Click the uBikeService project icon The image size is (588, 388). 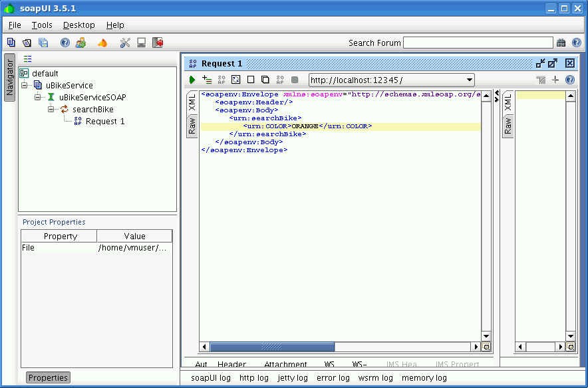pos(37,85)
